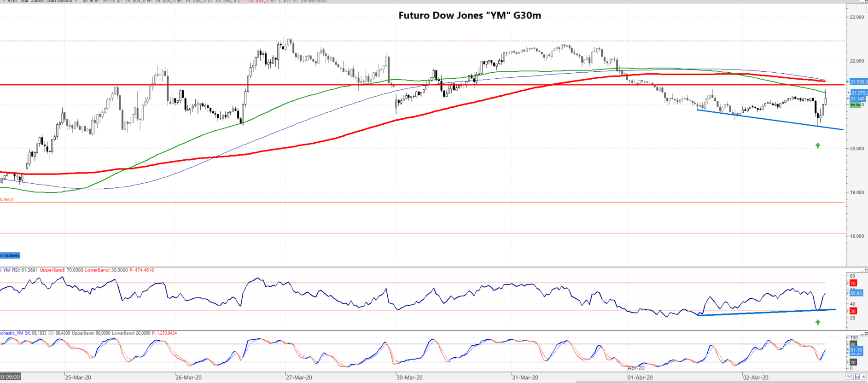This screenshot has width=868, height=383.
Task: Select the 21.140 price marker on the axis
Action: tap(857, 99)
